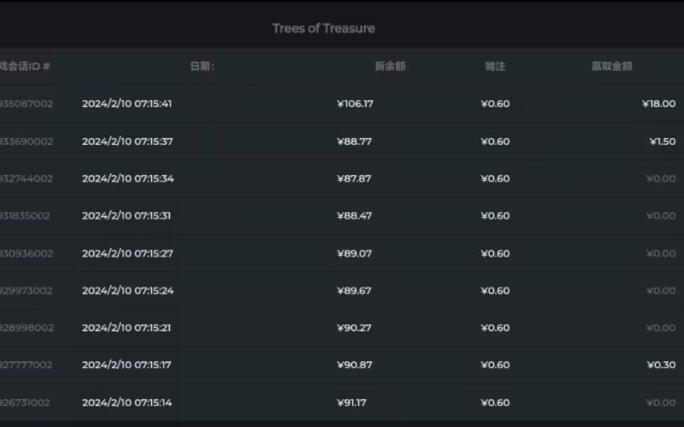684x427 pixels.
Task: Click the ¥0.60 bet in 07:15:34 row
Action: click(x=495, y=178)
